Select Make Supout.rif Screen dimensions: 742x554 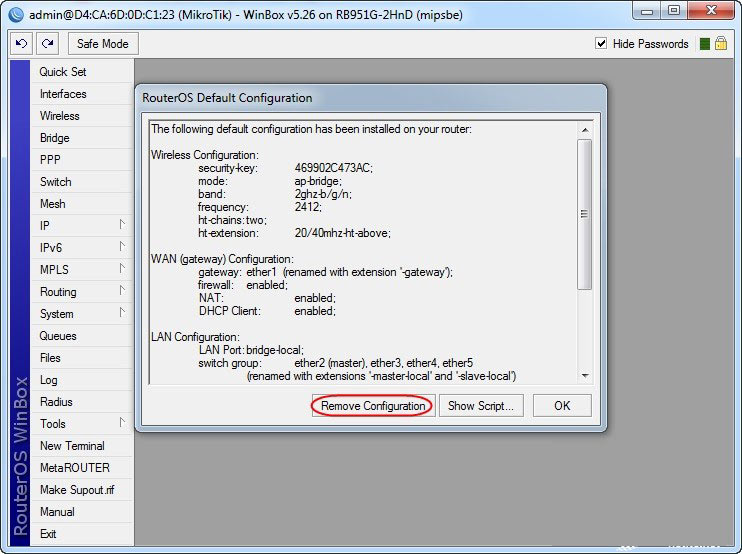click(82, 490)
